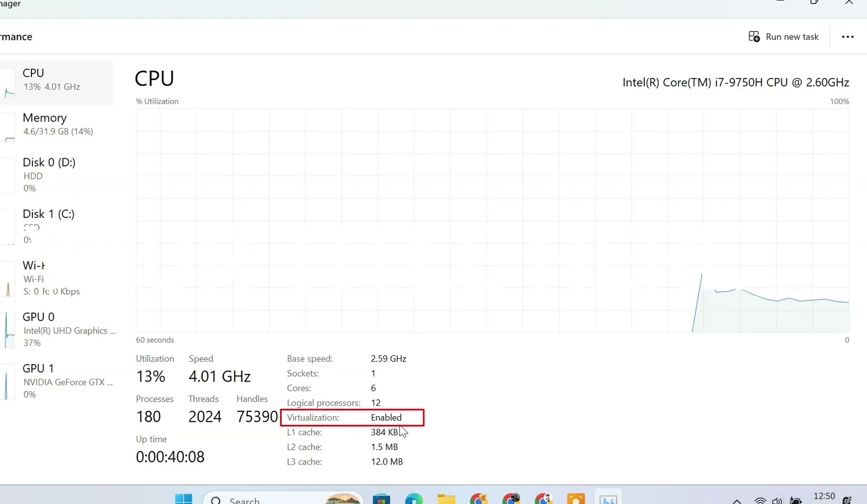Open Microsoft Store from the taskbar
The width and height of the screenshot is (867, 504).
point(381,499)
